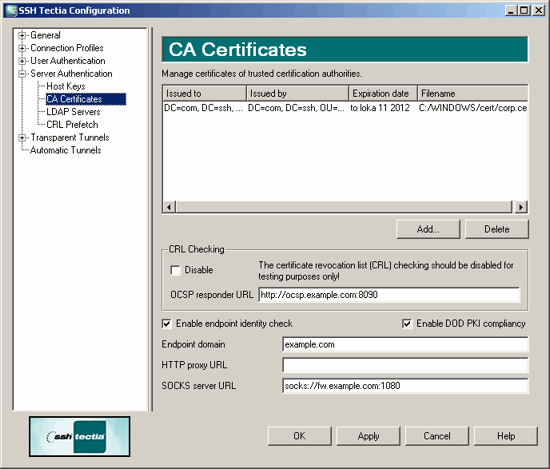Expand the General tree node

(x=22, y=35)
